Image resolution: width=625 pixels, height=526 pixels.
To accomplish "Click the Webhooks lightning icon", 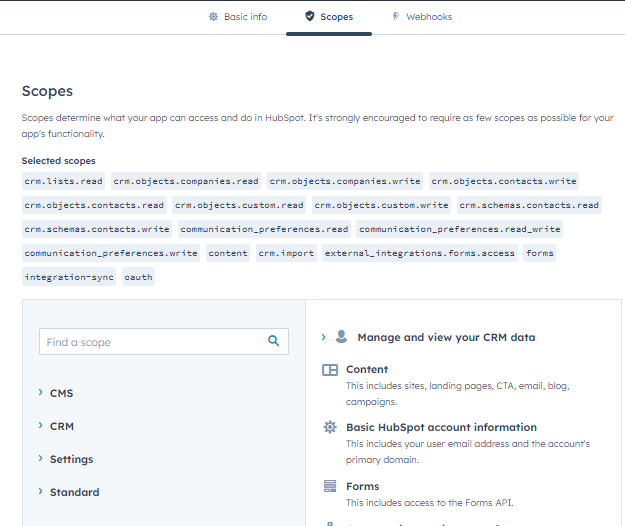I will (x=395, y=16).
